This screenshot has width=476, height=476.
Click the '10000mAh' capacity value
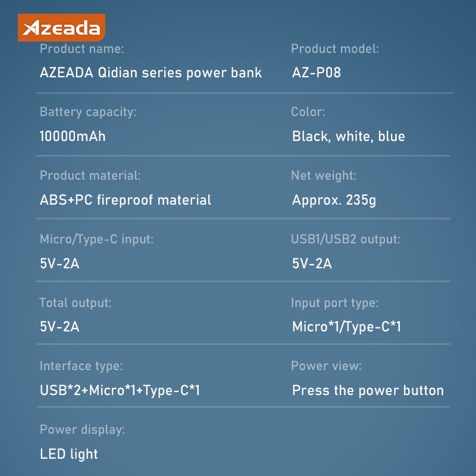pyautogui.click(x=73, y=136)
